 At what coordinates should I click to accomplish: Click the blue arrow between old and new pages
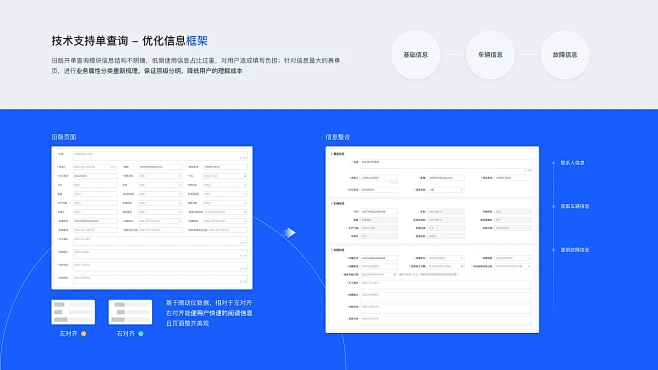pyautogui.click(x=290, y=232)
